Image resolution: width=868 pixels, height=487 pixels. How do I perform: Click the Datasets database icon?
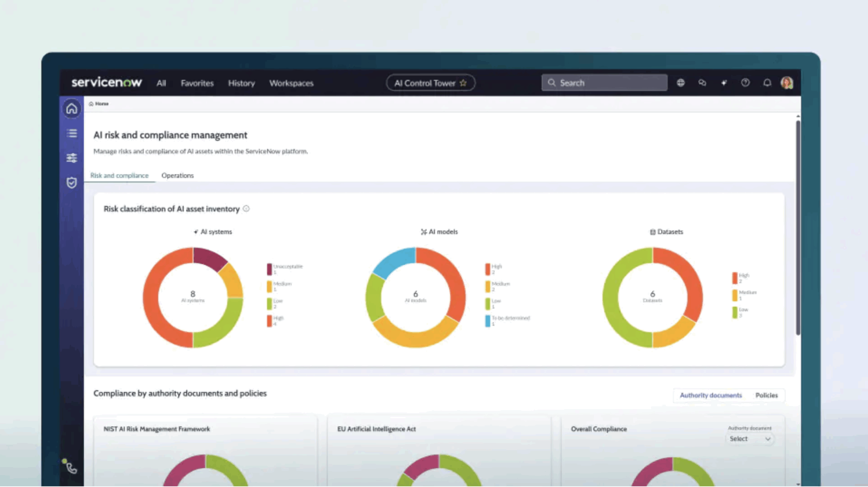click(x=653, y=232)
